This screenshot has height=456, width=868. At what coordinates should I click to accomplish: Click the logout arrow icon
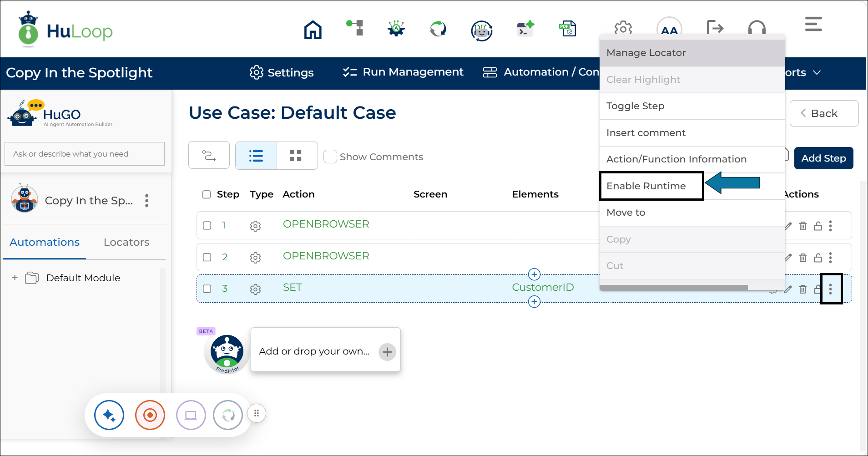pyautogui.click(x=715, y=28)
